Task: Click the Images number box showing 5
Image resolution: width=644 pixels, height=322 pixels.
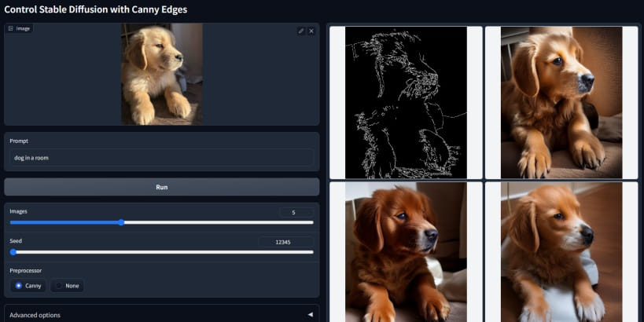Action: 296,212
